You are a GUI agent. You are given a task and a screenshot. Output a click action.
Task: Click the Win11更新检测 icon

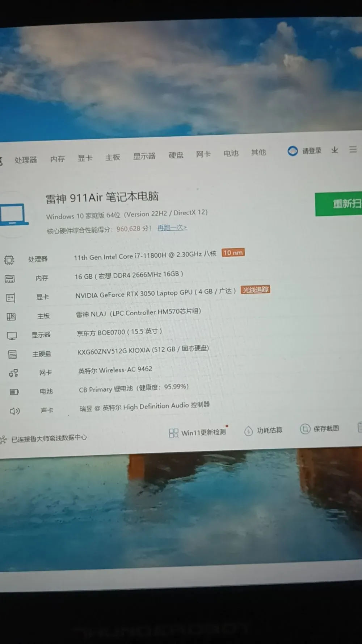tap(174, 433)
